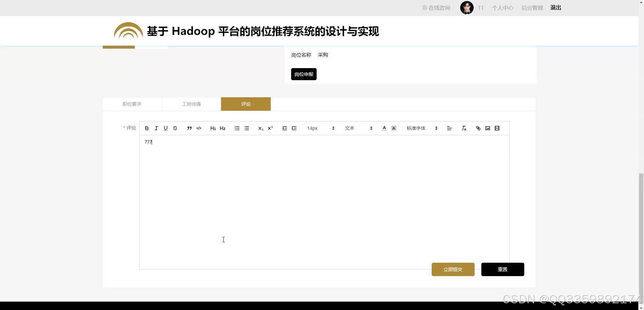The image size is (644, 310).
Task: Open the 标准字体 font family dropdown
Action: tap(422, 128)
